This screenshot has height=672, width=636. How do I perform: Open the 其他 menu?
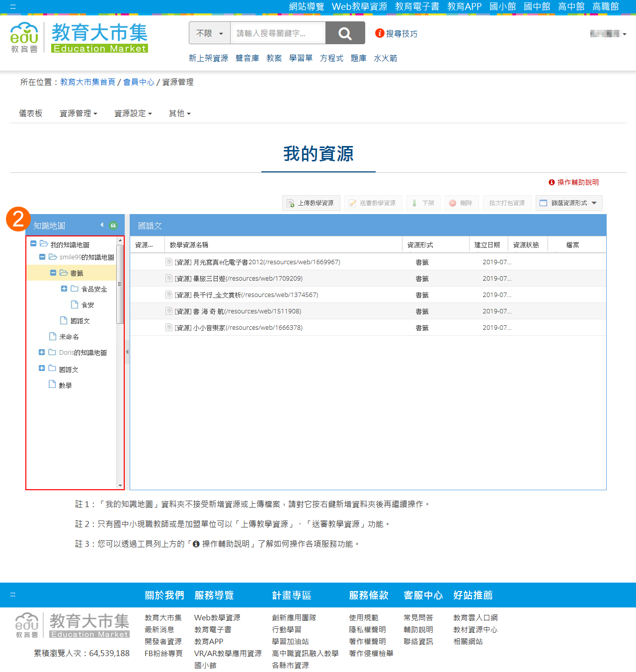coord(179,113)
